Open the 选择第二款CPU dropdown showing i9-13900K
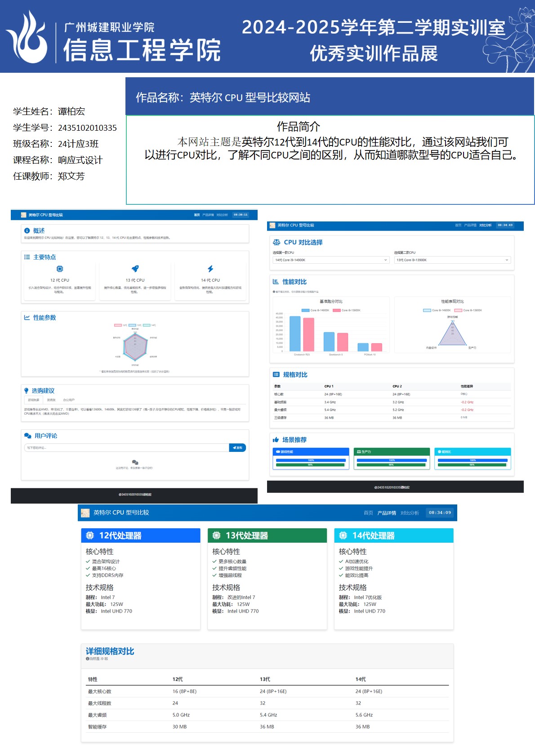This screenshot has width=535, height=756. 452,260
